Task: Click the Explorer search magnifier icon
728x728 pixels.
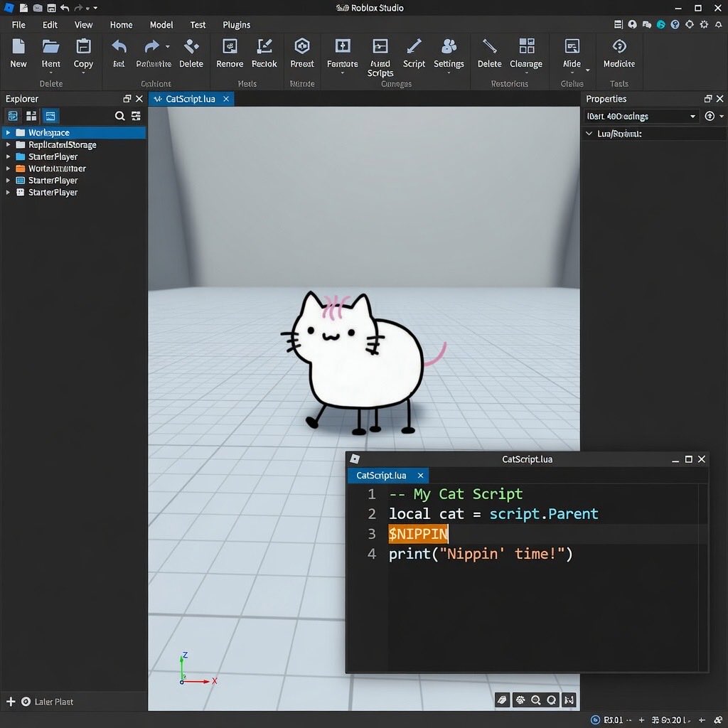Action: click(x=119, y=116)
